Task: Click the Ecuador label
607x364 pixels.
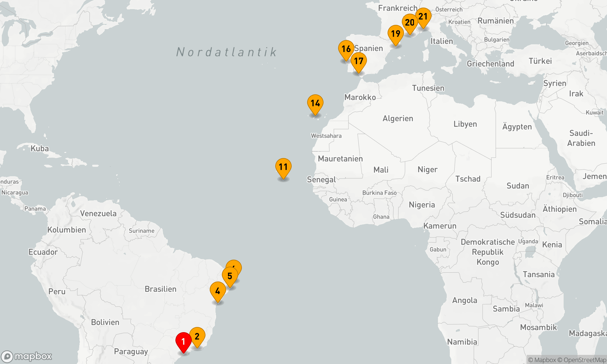Action: [x=43, y=252]
